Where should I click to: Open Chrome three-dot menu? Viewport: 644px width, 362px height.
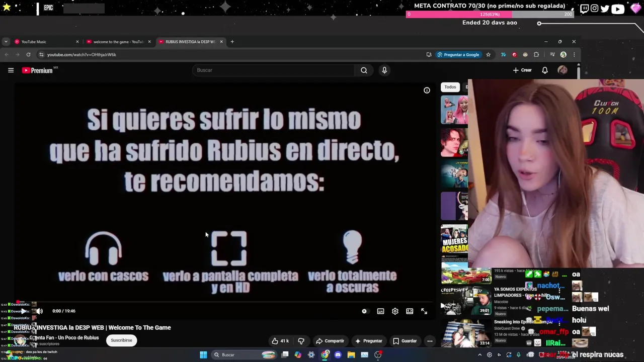[x=574, y=54]
